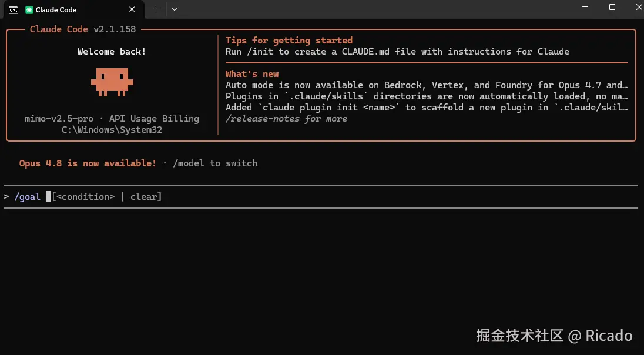Click the 'What's new' heading

click(x=252, y=74)
